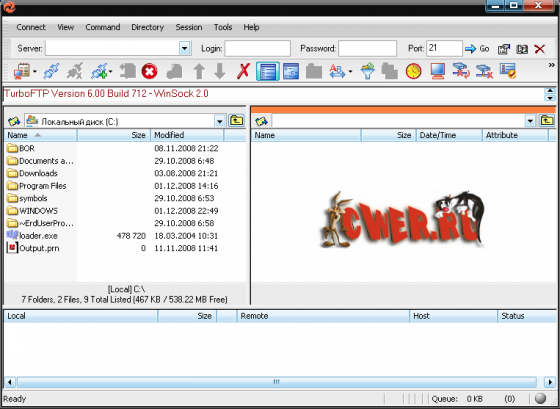Click the red X delete icon
Screen dimensions: 560x409
tap(243, 71)
